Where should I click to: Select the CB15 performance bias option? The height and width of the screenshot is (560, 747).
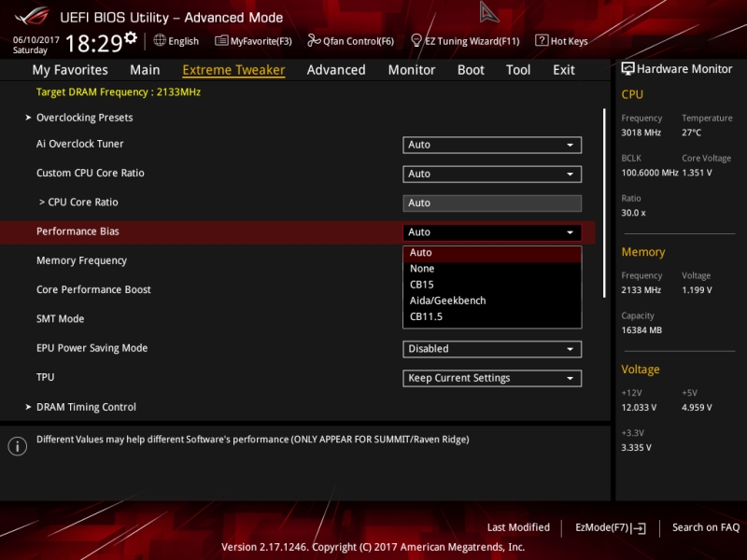pos(492,285)
